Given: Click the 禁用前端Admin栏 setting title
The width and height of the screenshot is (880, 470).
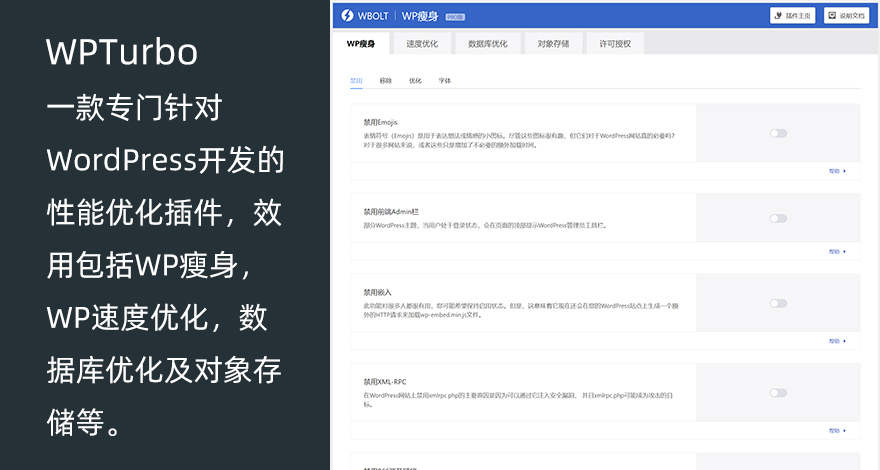Looking at the screenshot, I should 391,212.
